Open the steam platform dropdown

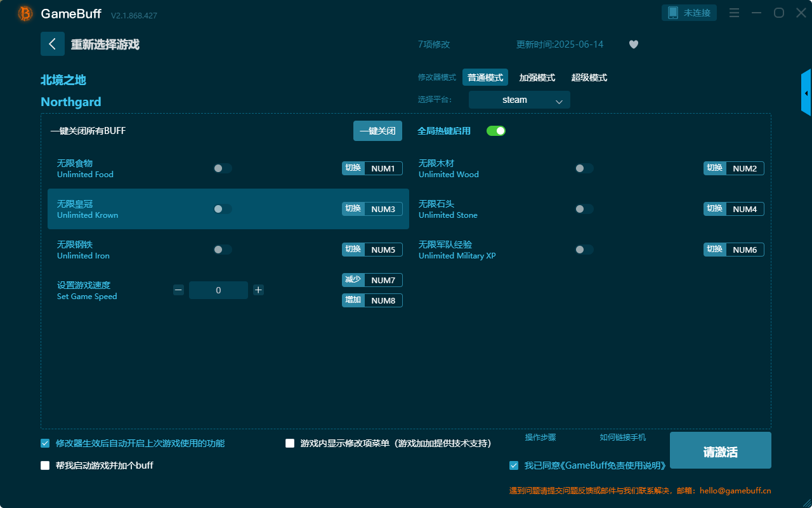point(520,100)
